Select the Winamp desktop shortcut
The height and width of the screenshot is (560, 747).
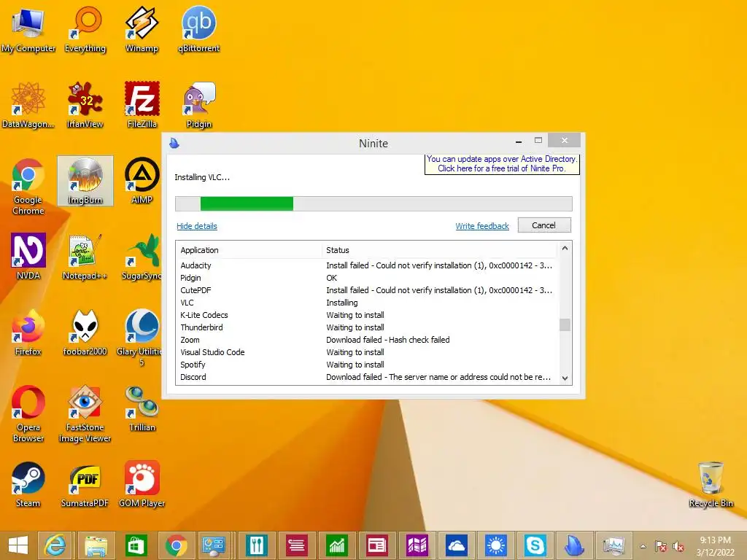tap(142, 29)
